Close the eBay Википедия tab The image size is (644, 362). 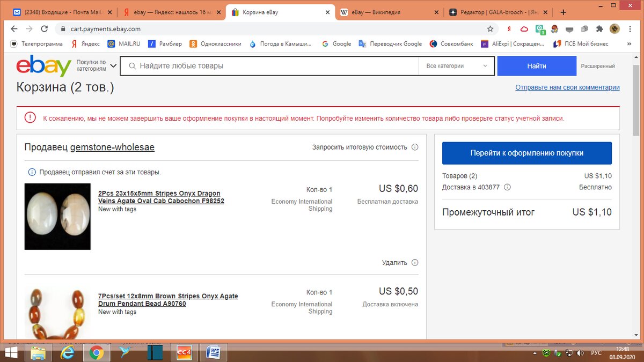coord(436,12)
